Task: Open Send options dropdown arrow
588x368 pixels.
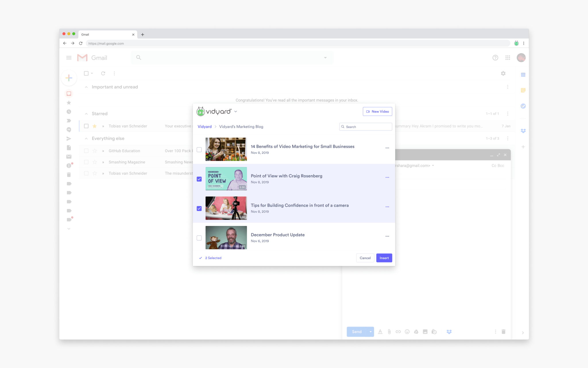Action: pos(371,332)
